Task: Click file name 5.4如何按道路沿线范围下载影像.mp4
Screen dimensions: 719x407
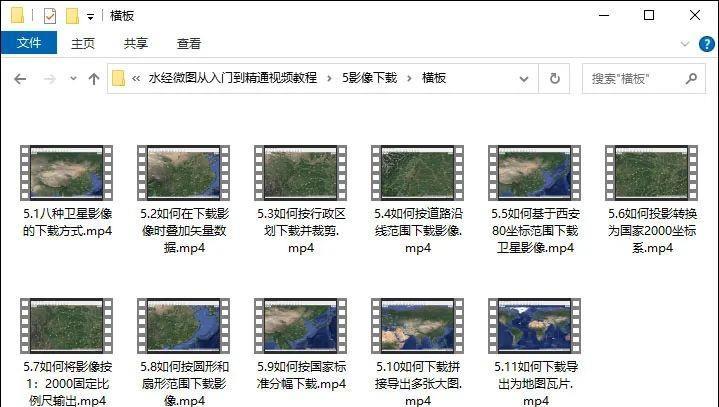Action: pyautogui.click(x=418, y=231)
